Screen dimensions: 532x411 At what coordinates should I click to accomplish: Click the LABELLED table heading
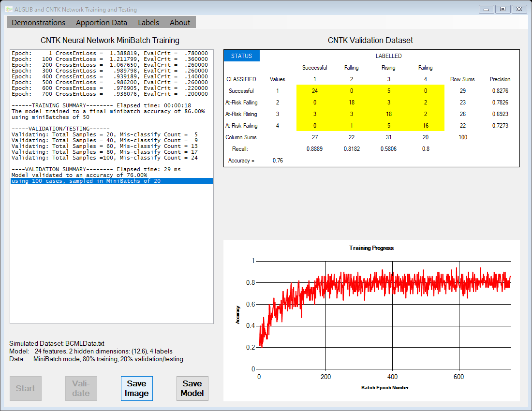(388, 56)
